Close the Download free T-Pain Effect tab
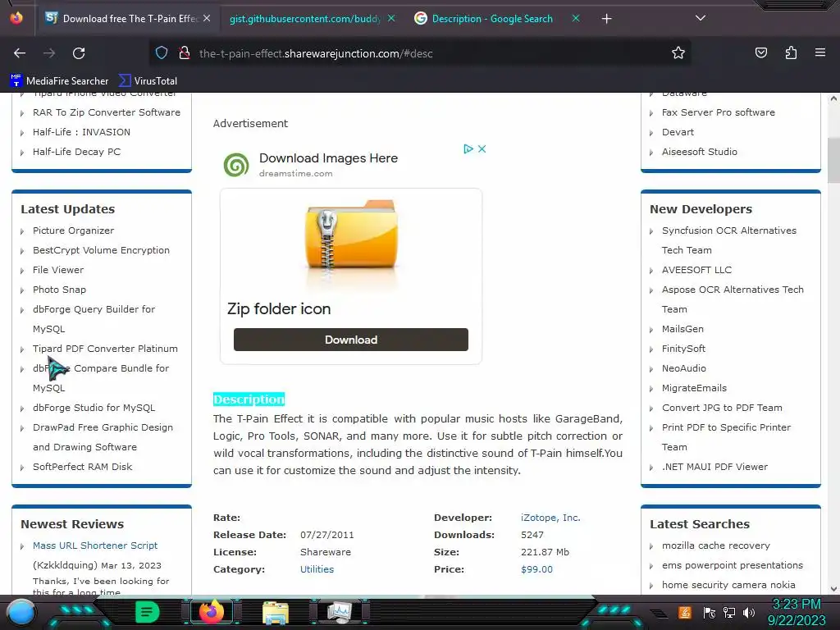Viewport: 840px width, 630px height. tap(207, 18)
